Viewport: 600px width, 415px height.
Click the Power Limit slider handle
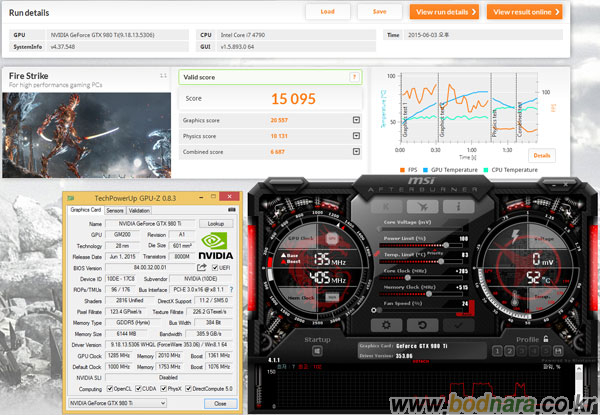[x=446, y=245]
